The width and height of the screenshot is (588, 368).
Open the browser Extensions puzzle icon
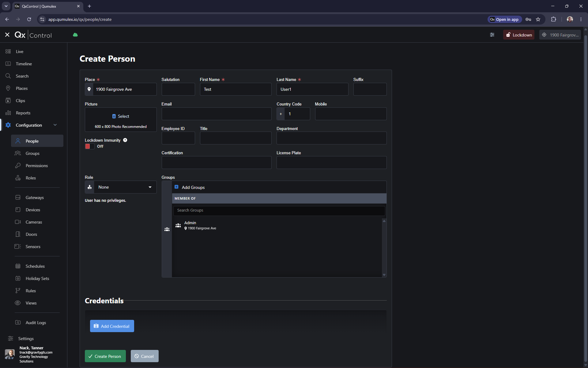click(553, 19)
